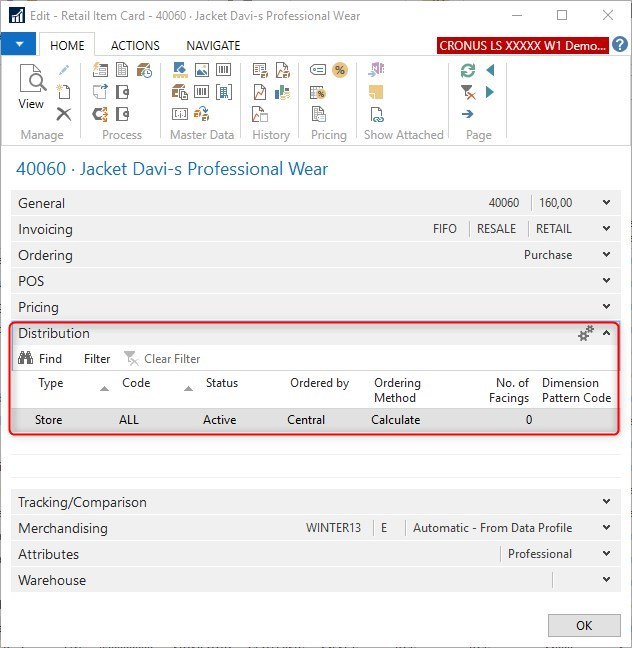Click the View button in Manage group
The height and width of the screenshot is (648, 632).
point(32,88)
